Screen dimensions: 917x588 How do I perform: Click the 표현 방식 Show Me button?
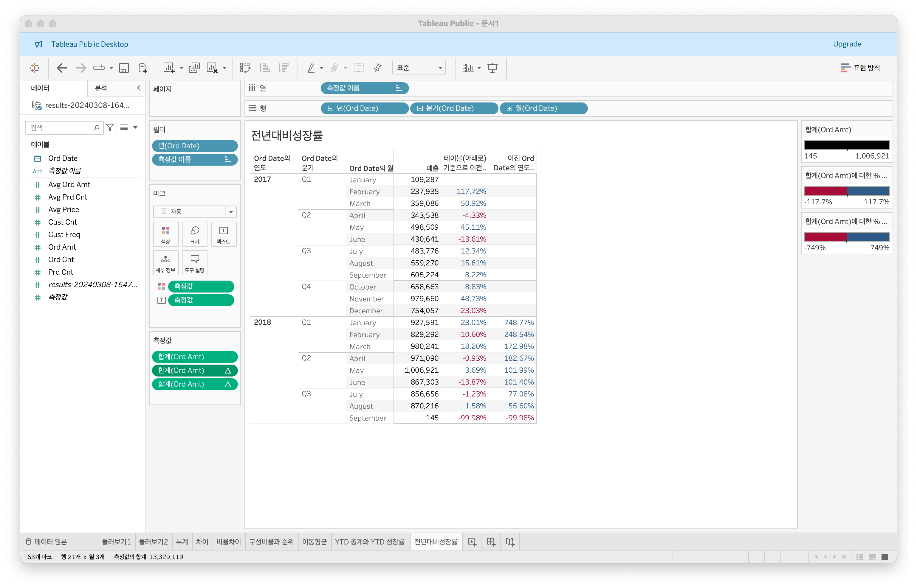pos(860,68)
